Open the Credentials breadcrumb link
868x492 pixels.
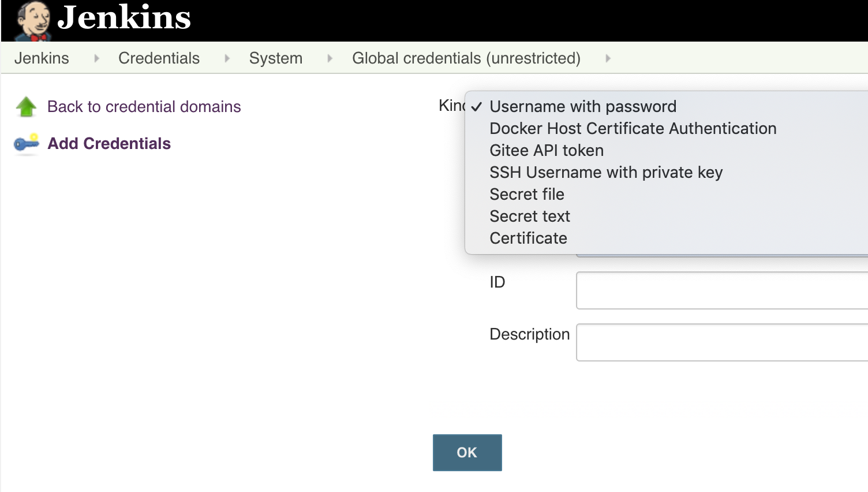pyautogui.click(x=159, y=58)
